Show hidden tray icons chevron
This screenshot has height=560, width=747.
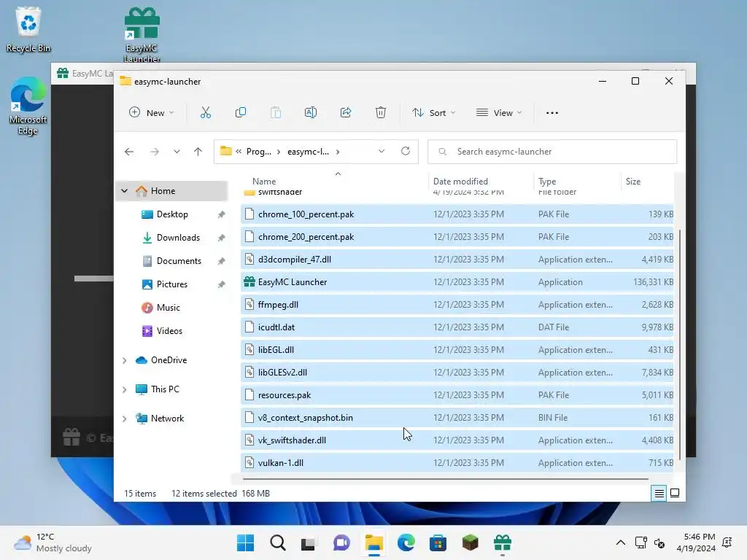click(x=621, y=542)
